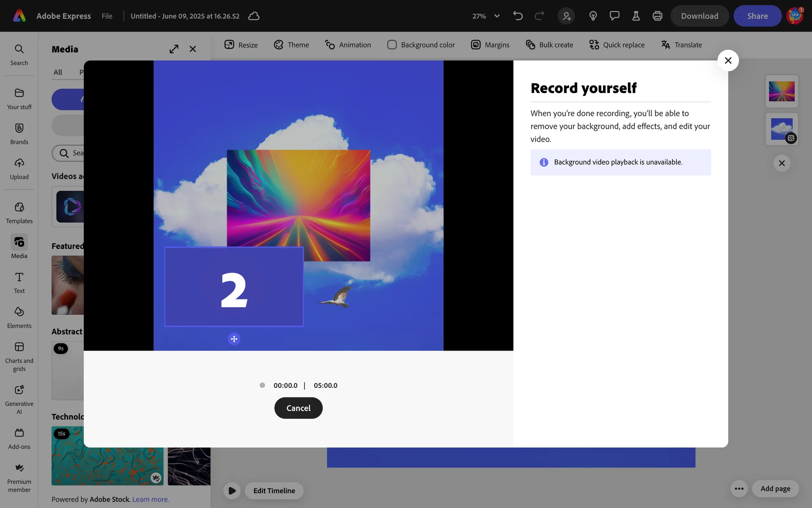Image resolution: width=812 pixels, height=508 pixels.
Task: Toggle the Background color swatch
Action: click(x=392, y=45)
